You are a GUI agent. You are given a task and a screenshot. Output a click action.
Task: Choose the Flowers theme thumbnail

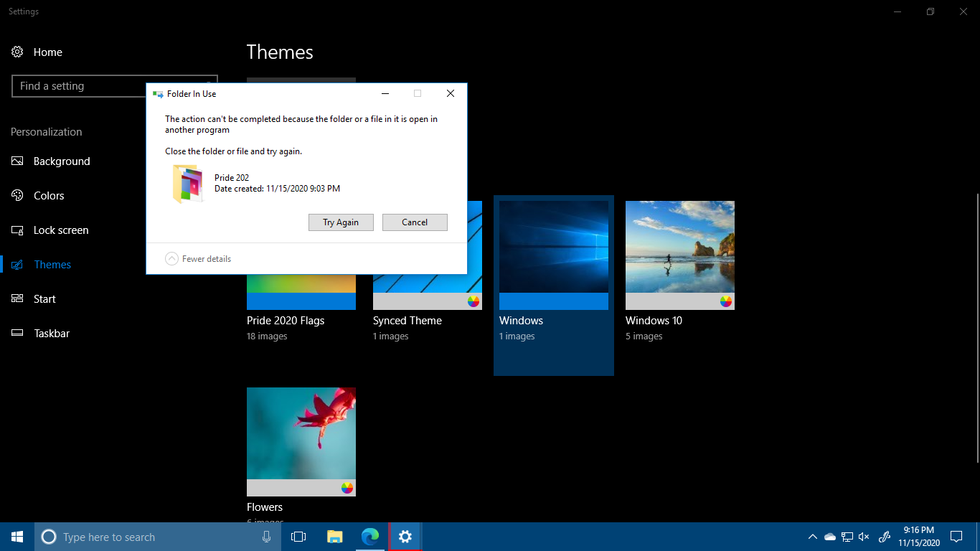tap(301, 442)
